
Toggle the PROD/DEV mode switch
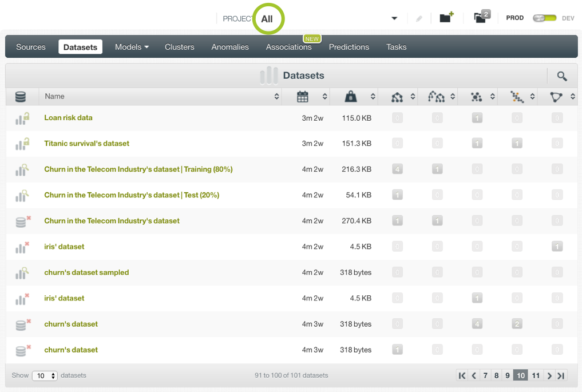click(x=544, y=18)
